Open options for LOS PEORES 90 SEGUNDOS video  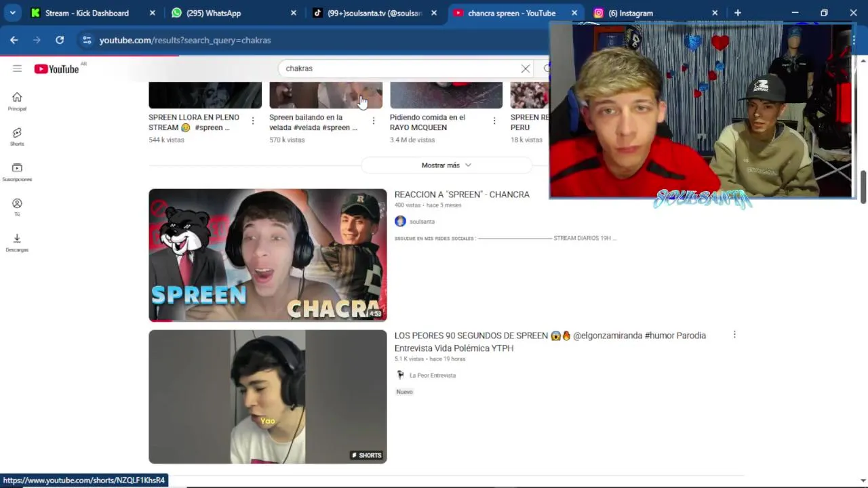click(x=734, y=335)
